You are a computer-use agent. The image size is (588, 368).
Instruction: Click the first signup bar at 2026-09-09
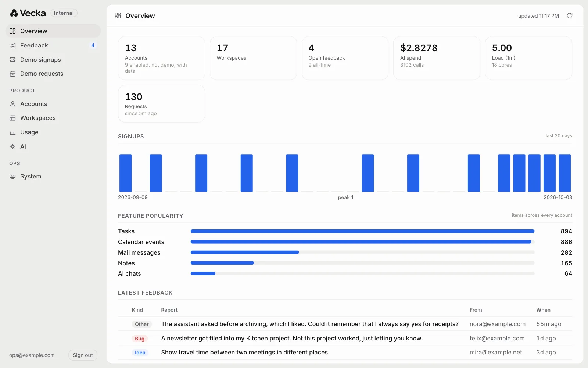click(x=125, y=173)
